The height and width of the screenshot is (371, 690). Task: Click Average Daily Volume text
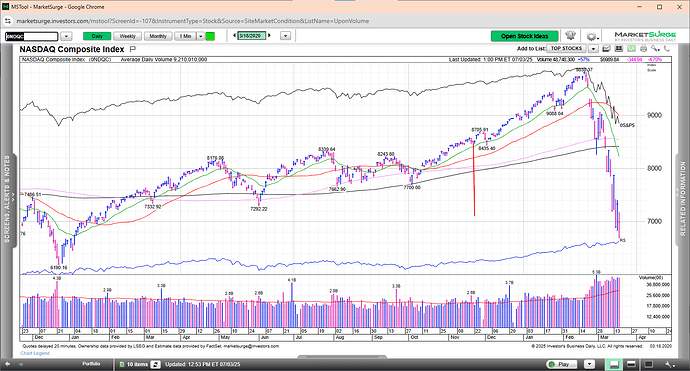point(164,59)
